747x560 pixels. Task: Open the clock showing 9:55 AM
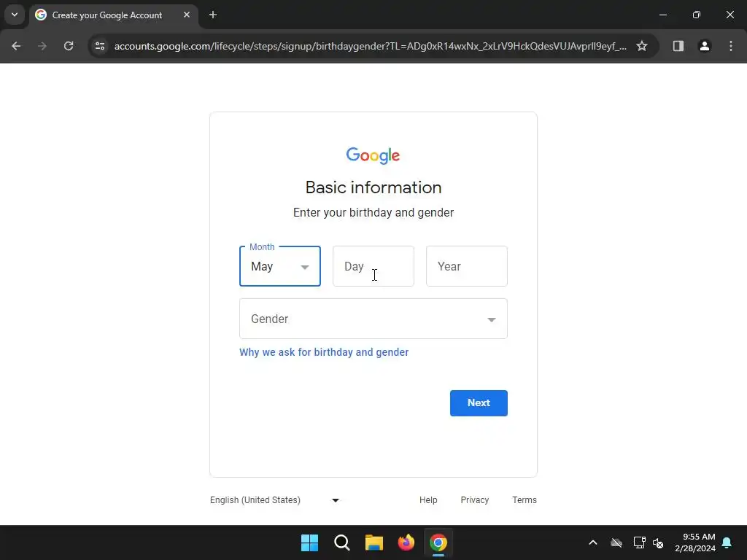[x=695, y=542]
